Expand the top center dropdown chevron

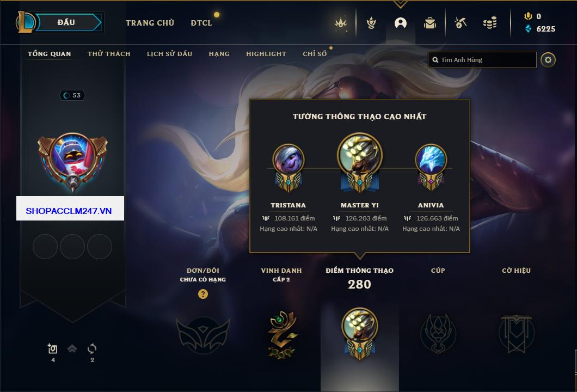[x=400, y=4]
